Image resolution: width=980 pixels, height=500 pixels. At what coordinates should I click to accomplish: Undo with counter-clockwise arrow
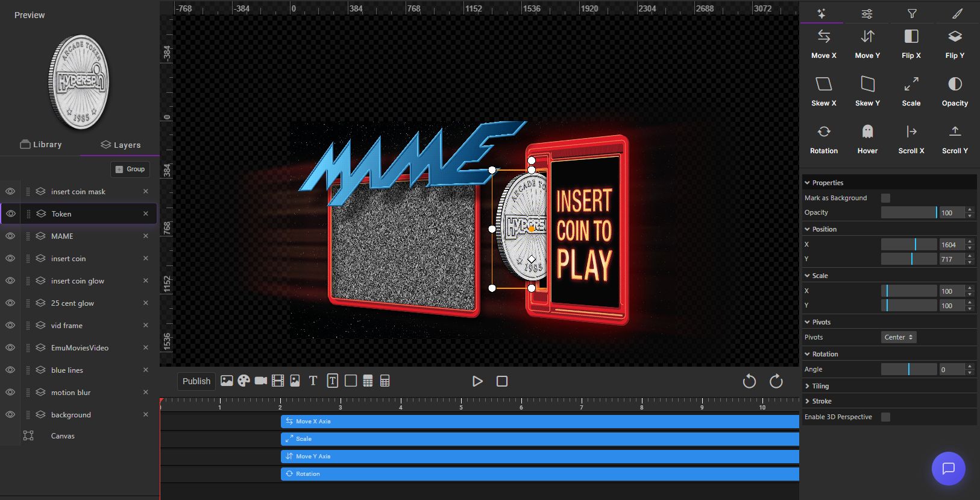tap(749, 381)
